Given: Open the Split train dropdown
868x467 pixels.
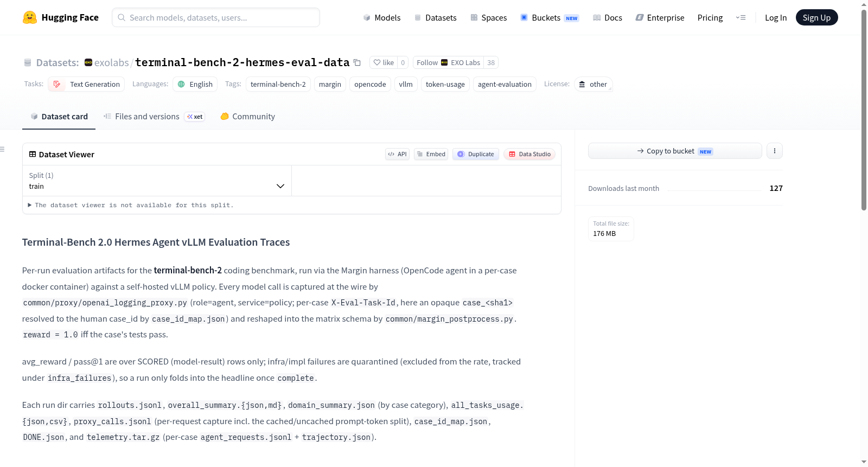Looking at the screenshot, I should (157, 181).
